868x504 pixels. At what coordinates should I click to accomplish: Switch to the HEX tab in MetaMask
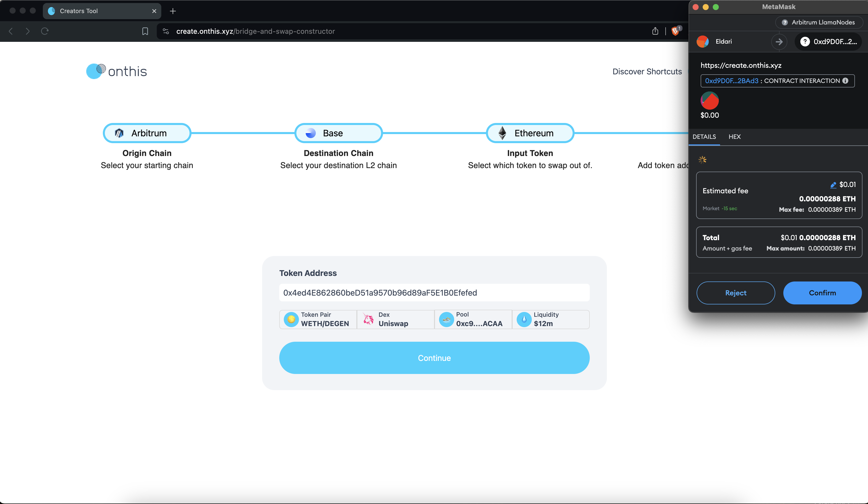click(x=734, y=137)
